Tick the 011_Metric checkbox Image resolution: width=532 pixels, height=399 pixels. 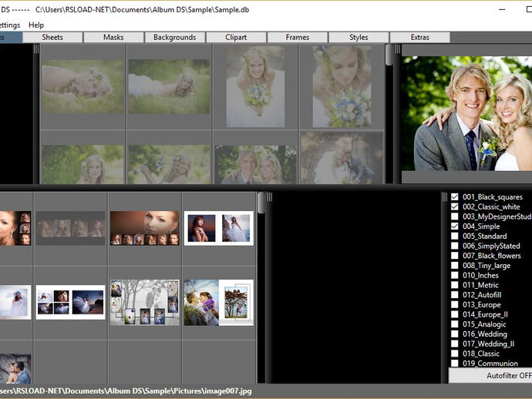pyautogui.click(x=455, y=285)
